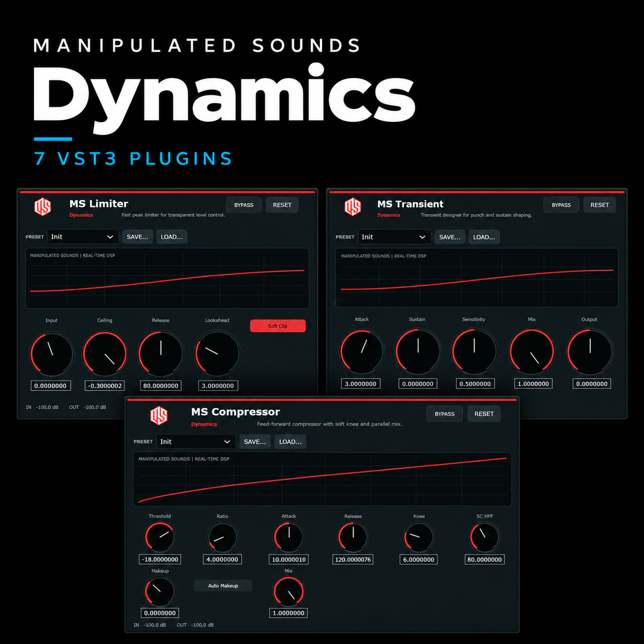Click the Compressor Mix knob

(x=289, y=591)
